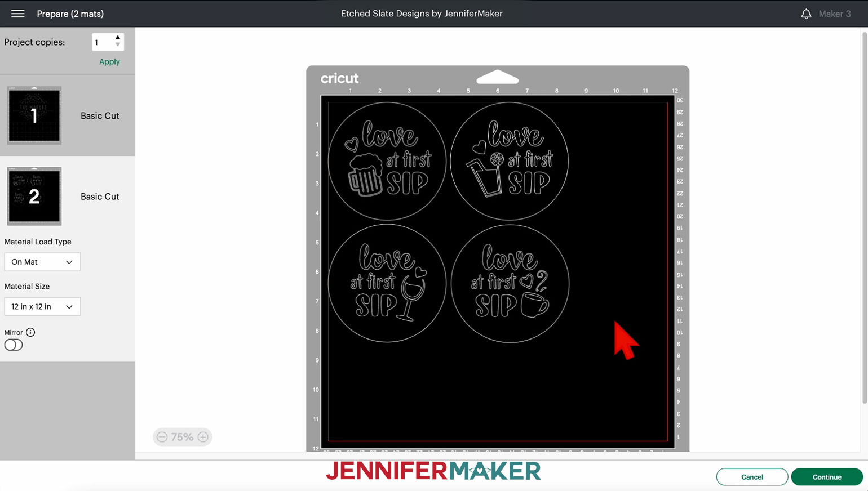Image resolution: width=868 pixels, height=491 pixels.
Task: Zoom in with the plus icon
Action: tap(203, 437)
